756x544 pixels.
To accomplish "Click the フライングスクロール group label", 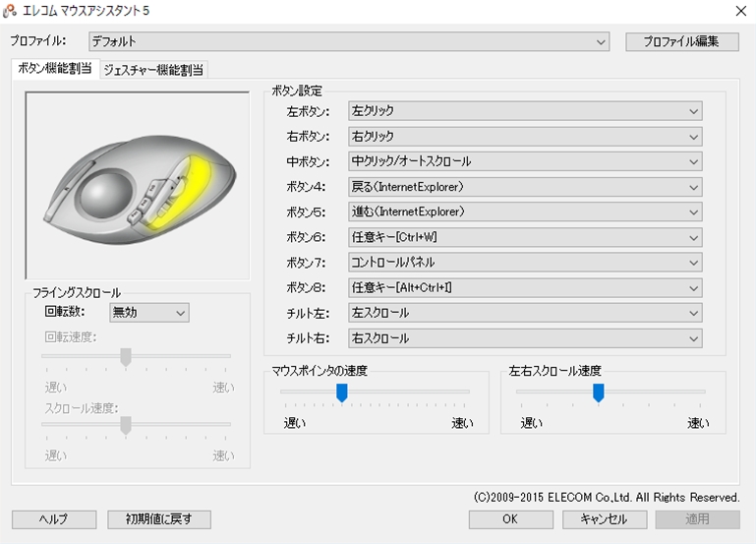I will point(77,293).
